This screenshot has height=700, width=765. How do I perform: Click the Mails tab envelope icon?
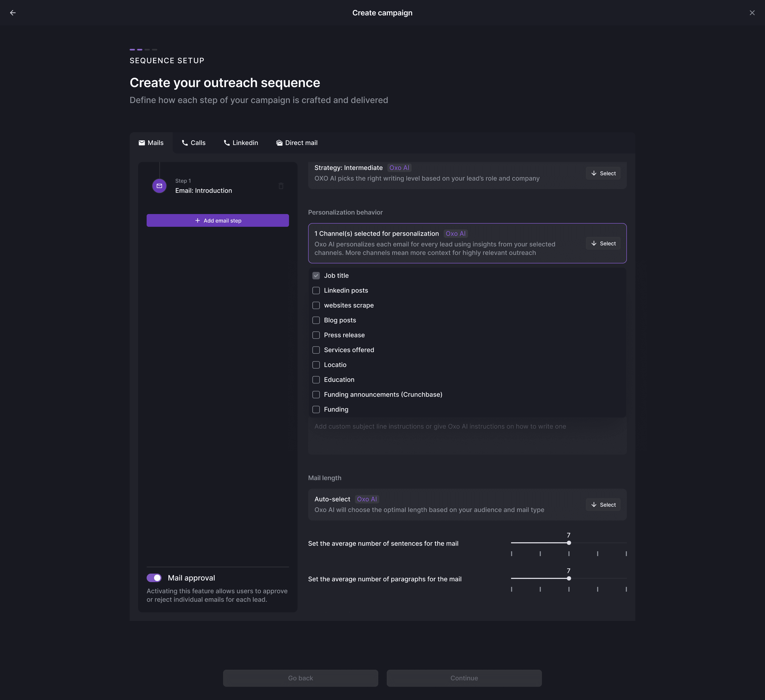point(142,143)
